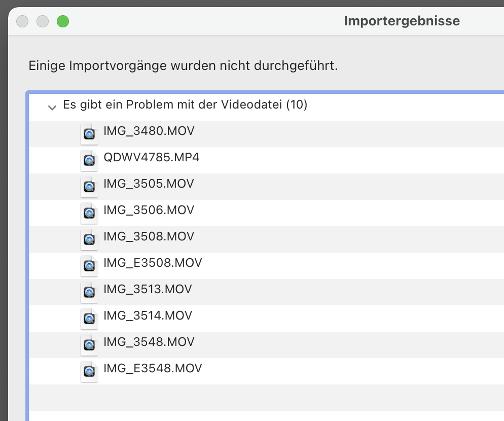Collapse the video file problem group

click(52, 107)
